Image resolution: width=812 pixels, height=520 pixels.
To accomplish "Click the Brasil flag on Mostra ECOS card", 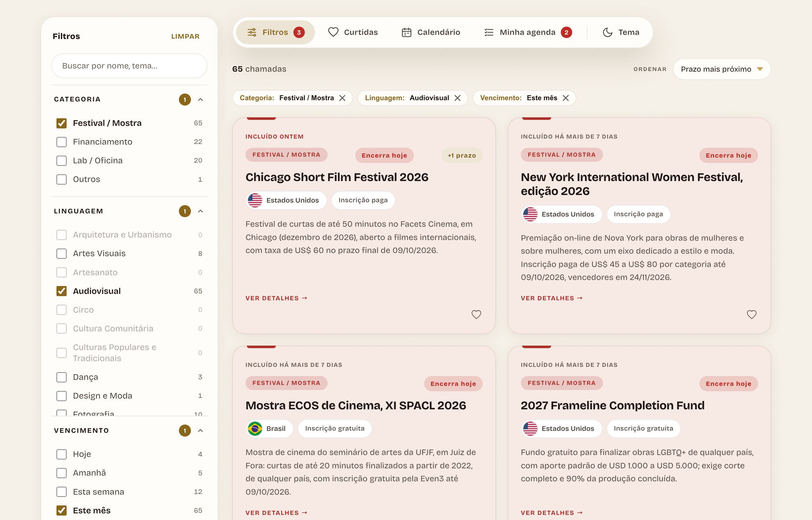I will (255, 428).
